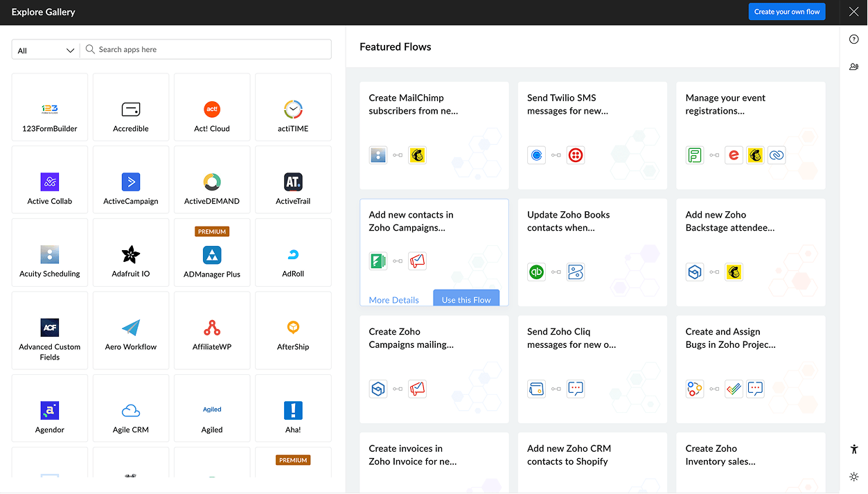The width and height of the screenshot is (868, 494).
Task: Select the Active Collab app
Action: pyautogui.click(x=50, y=180)
